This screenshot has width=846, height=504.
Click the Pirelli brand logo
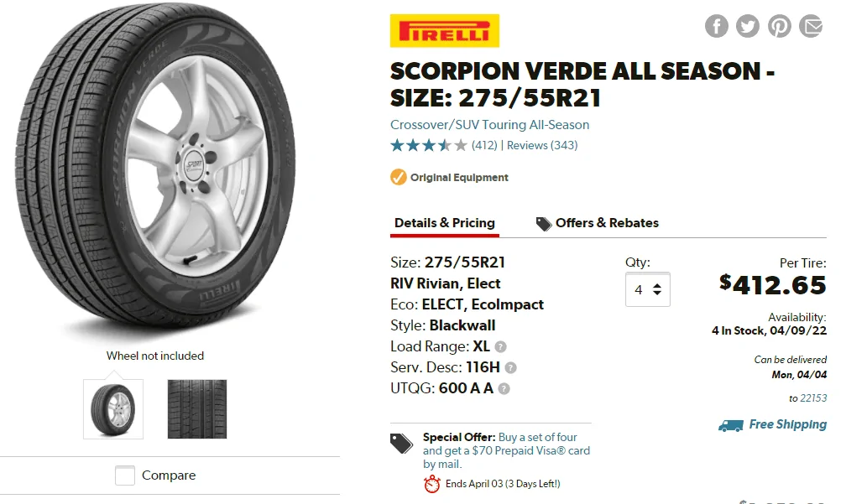click(x=445, y=31)
